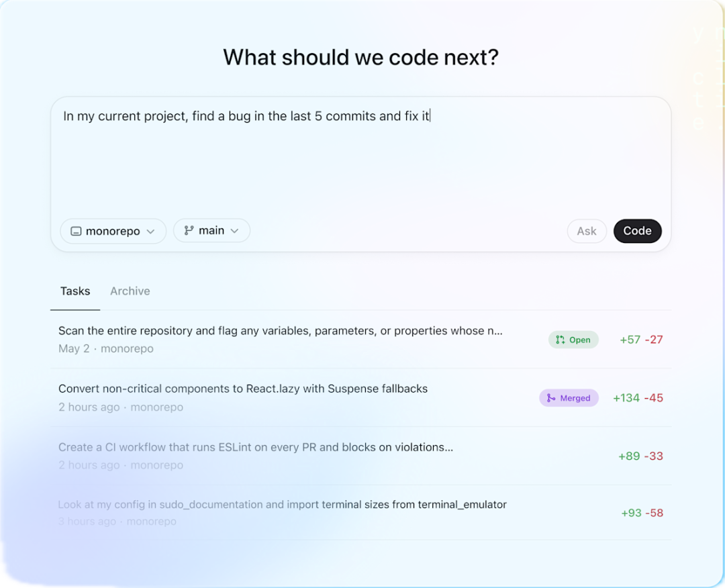Click the monorepo environment icon

(x=76, y=231)
